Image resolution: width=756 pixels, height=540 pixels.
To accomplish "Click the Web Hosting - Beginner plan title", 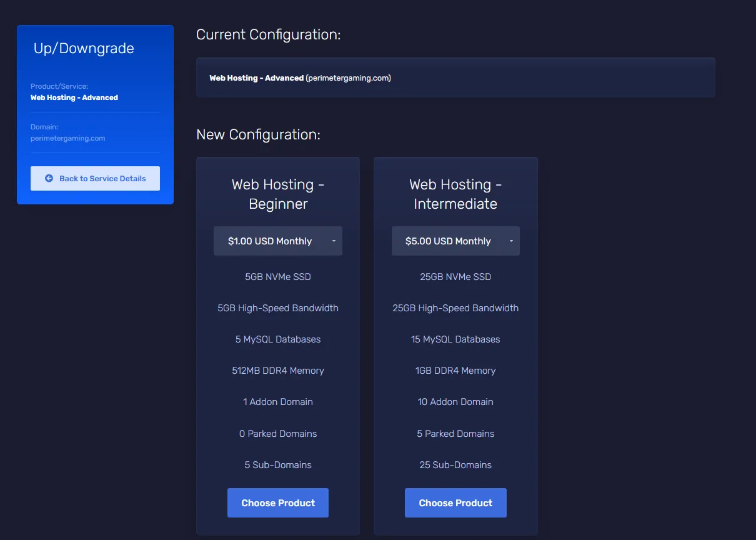I will [278, 194].
